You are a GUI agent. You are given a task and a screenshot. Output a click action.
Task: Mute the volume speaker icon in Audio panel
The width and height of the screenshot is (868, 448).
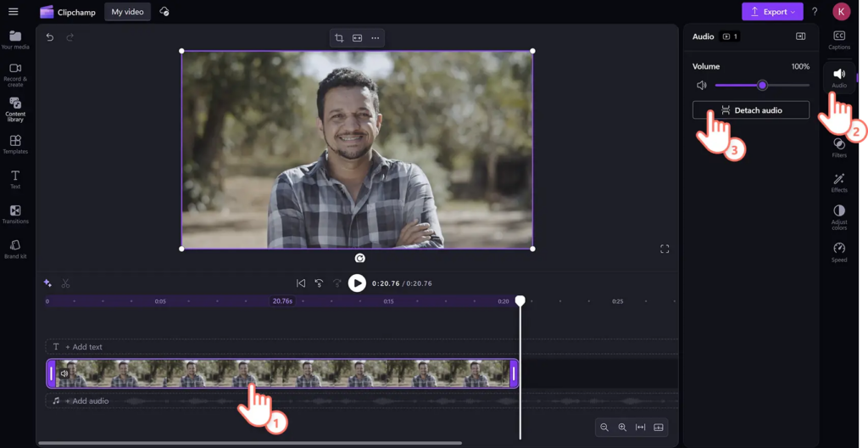click(x=702, y=86)
